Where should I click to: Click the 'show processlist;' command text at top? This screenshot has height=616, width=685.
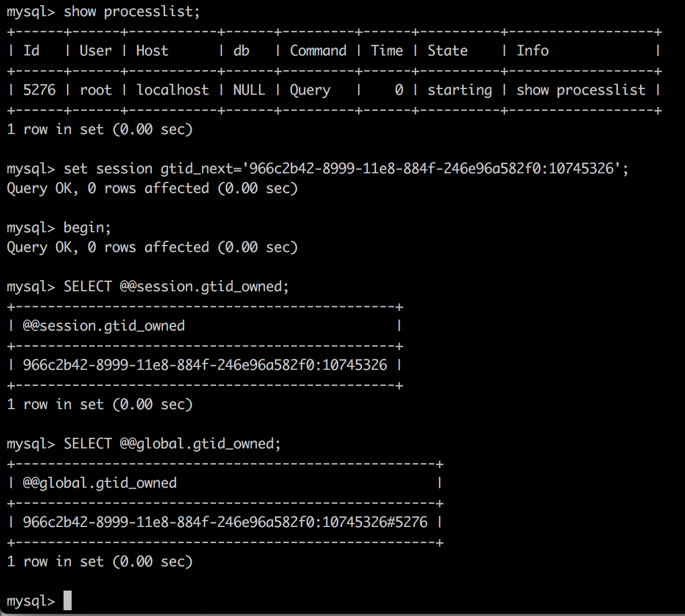coord(132,12)
